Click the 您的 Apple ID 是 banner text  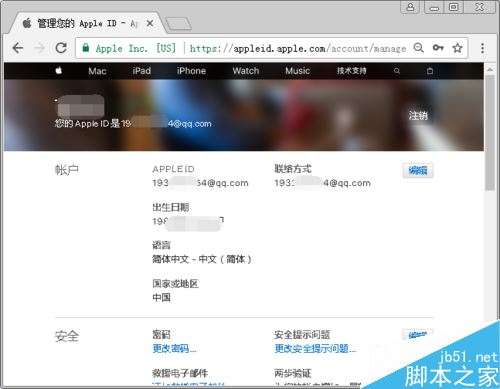coord(87,124)
